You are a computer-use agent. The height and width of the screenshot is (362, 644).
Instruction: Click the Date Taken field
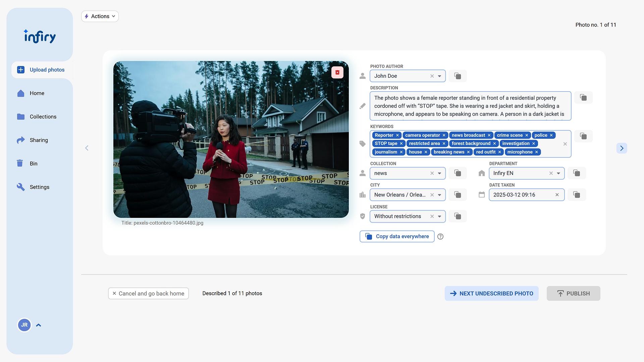pos(527,195)
